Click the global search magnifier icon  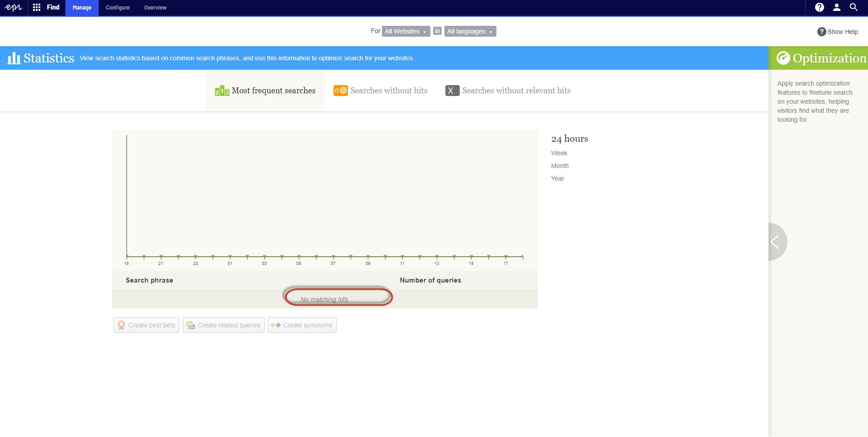(854, 8)
